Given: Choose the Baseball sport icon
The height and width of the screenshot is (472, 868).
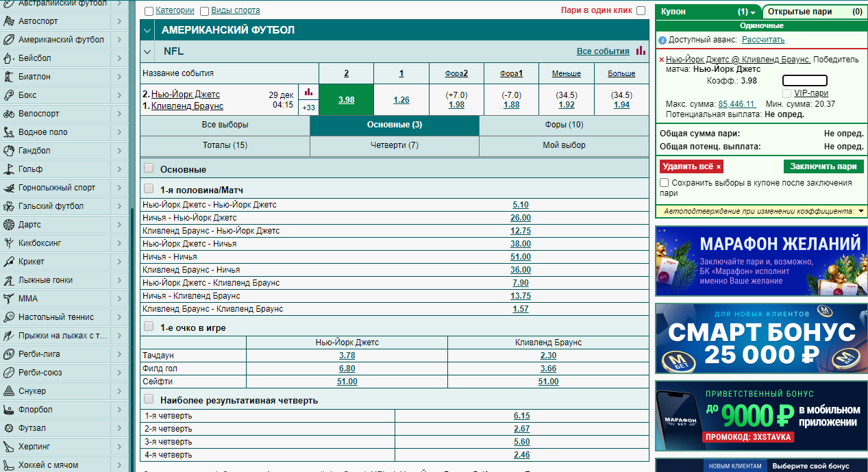Looking at the screenshot, I should coord(9,58).
